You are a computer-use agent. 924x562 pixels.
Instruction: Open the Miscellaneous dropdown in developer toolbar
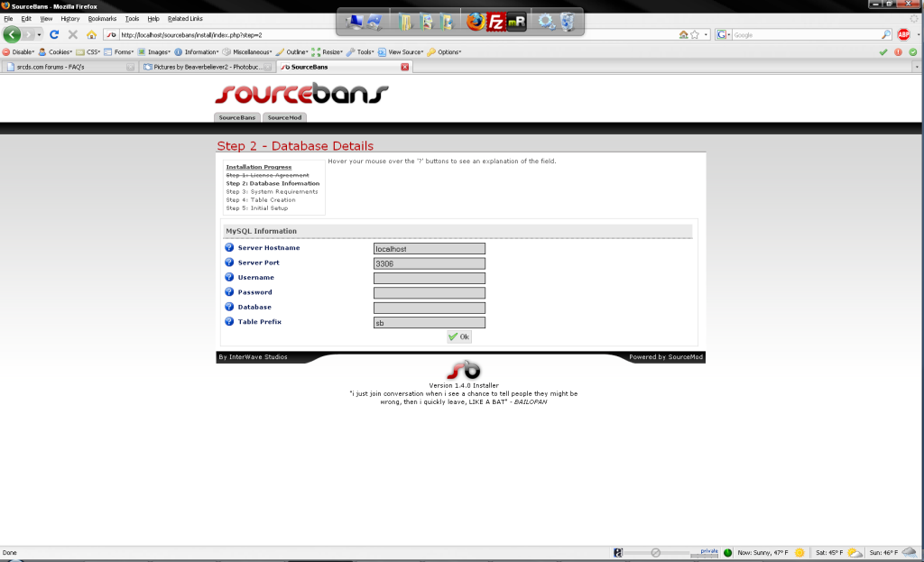pyautogui.click(x=247, y=51)
